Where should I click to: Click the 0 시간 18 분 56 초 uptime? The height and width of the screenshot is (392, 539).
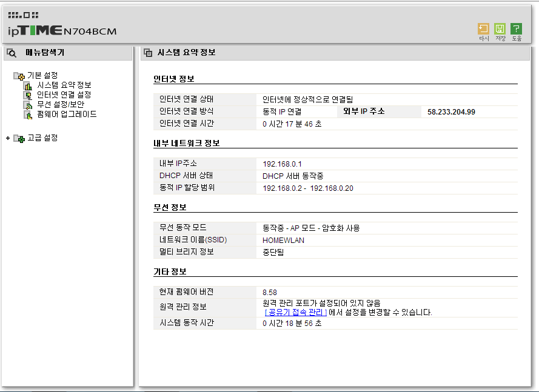pyautogui.click(x=292, y=324)
